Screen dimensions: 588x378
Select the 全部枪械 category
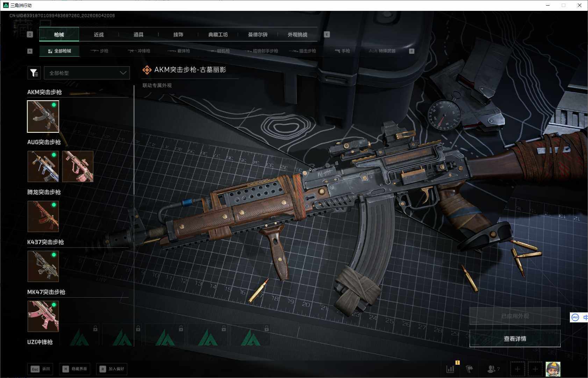[59, 51]
